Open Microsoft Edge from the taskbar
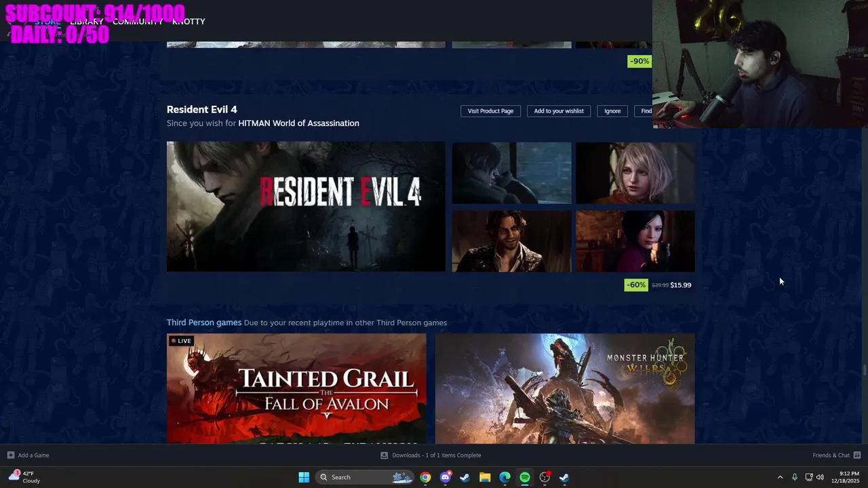 (505, 477)
